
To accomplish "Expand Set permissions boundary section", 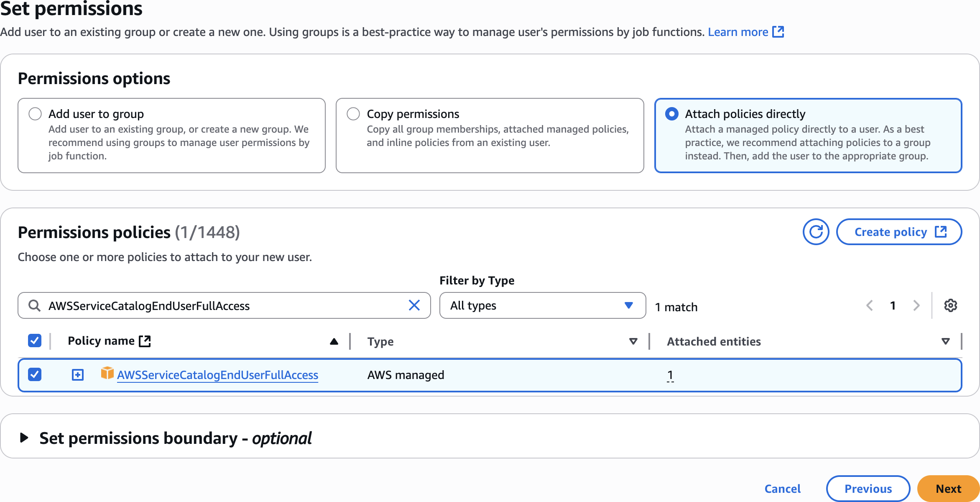I will [x=24, y=438].
